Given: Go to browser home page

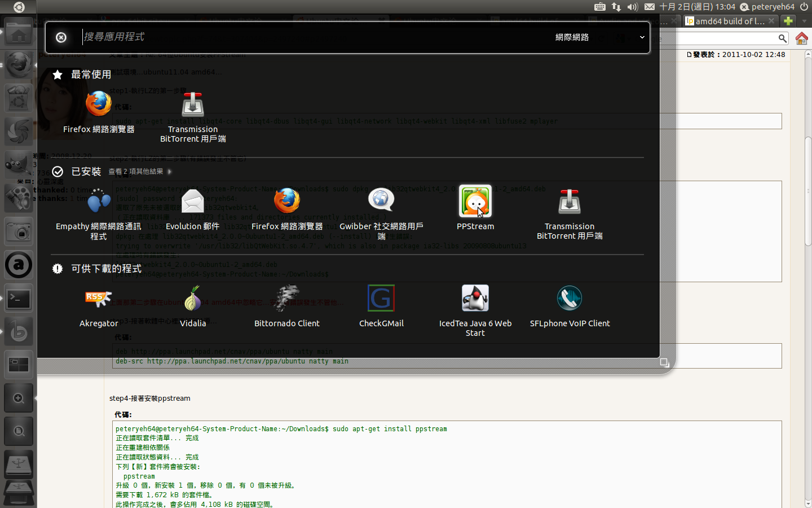Looking at the screenshot, I should tap(802, 38).
